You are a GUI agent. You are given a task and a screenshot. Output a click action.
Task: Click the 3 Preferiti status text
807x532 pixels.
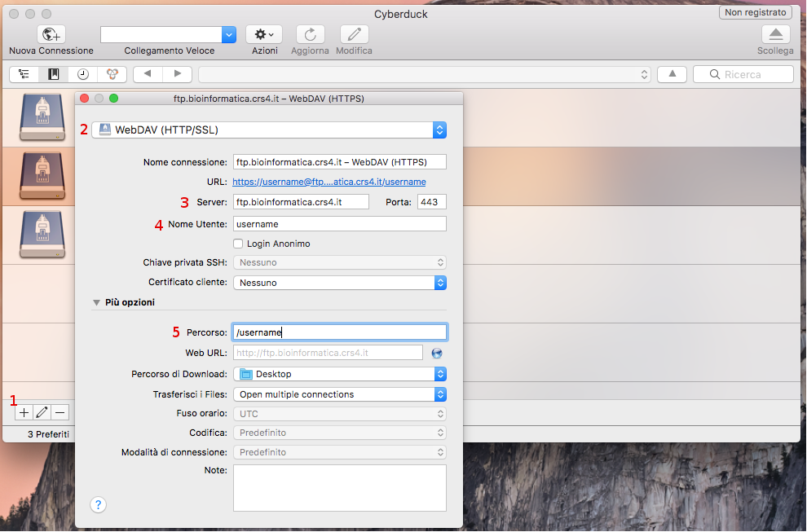coord(48,434)
